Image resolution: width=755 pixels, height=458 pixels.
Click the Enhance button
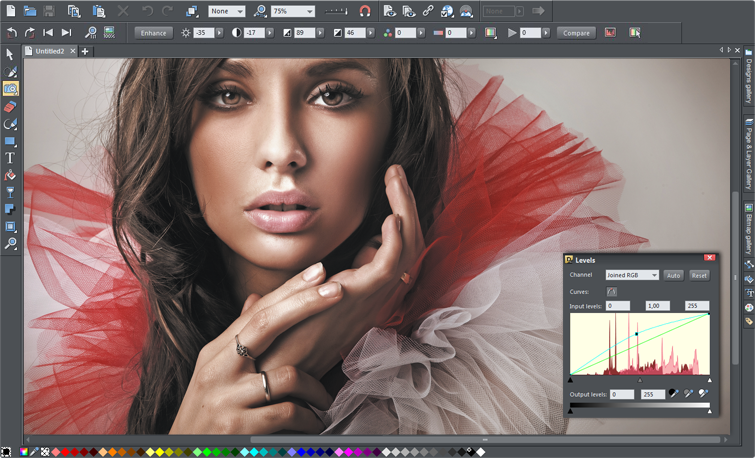pyautogui.click(x=154, y=33)
